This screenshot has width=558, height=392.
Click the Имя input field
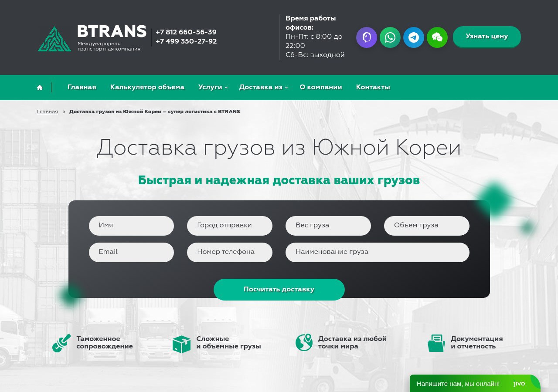coord(131,225)
